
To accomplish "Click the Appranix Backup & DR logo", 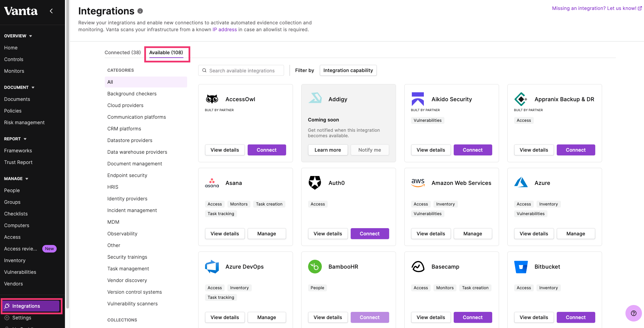I will pyautogui.click(x=521, y=99).
